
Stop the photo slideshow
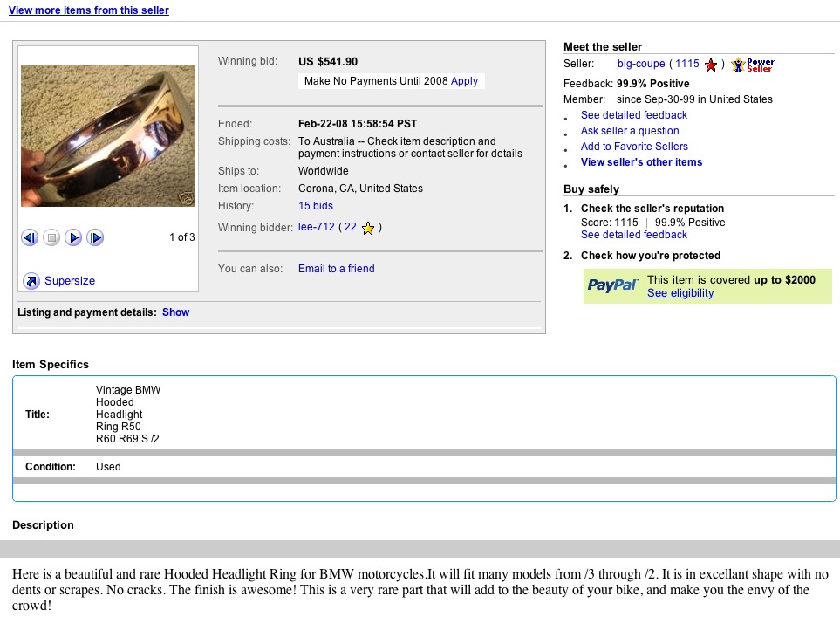click(51, 237)
